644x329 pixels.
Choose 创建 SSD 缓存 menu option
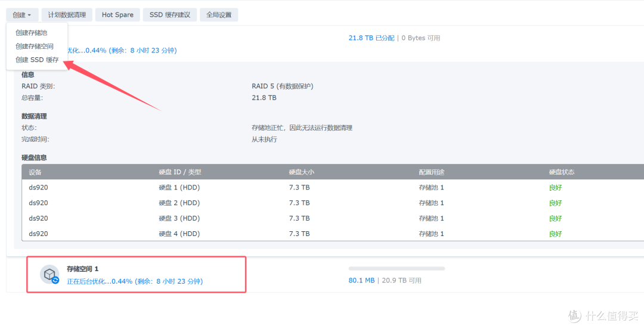click(37, 60)
